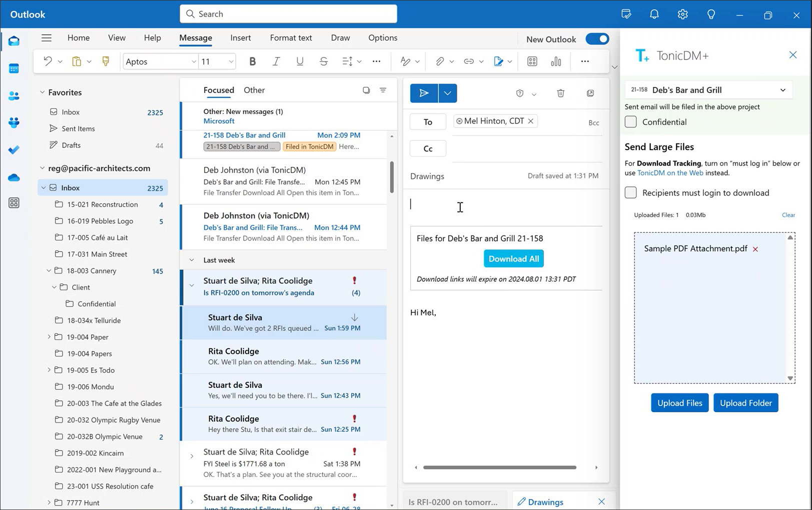Apply Underline formatting

click(x=300, y=61)
